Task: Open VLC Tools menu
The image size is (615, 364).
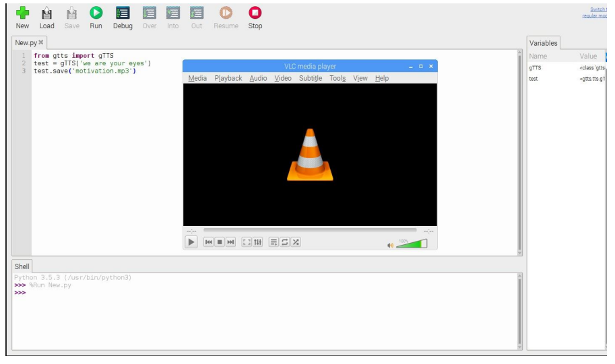Action: [x=337, y=78]
